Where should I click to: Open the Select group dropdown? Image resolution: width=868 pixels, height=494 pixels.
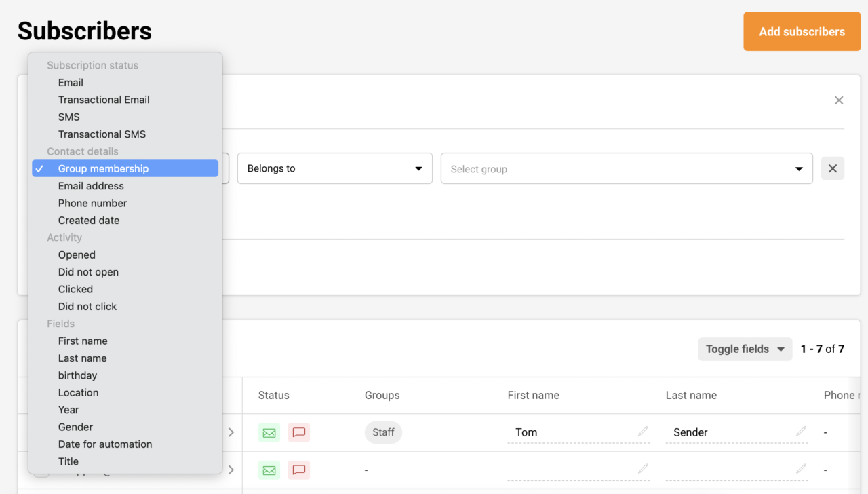point(627,168)
